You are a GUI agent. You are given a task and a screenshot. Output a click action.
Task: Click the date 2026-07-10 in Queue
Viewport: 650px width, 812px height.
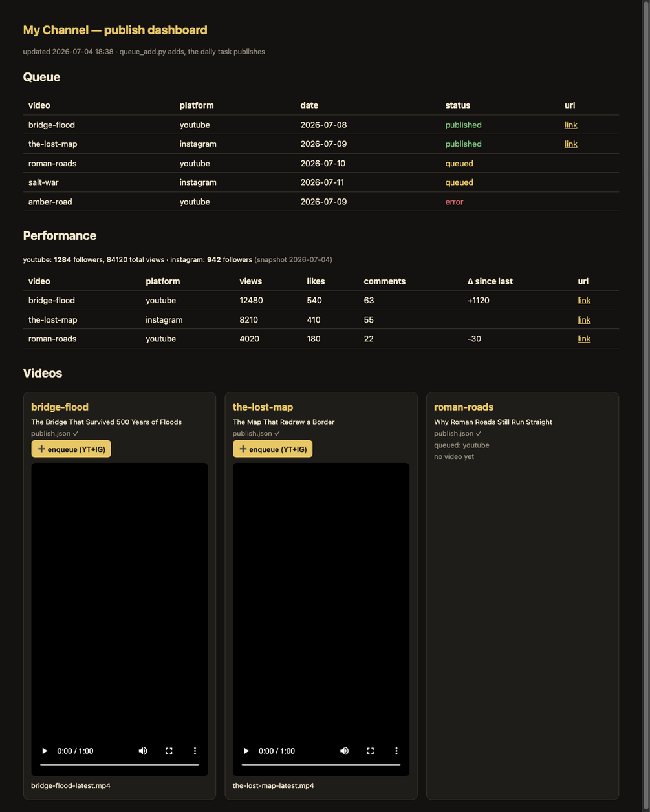[323, 164]
